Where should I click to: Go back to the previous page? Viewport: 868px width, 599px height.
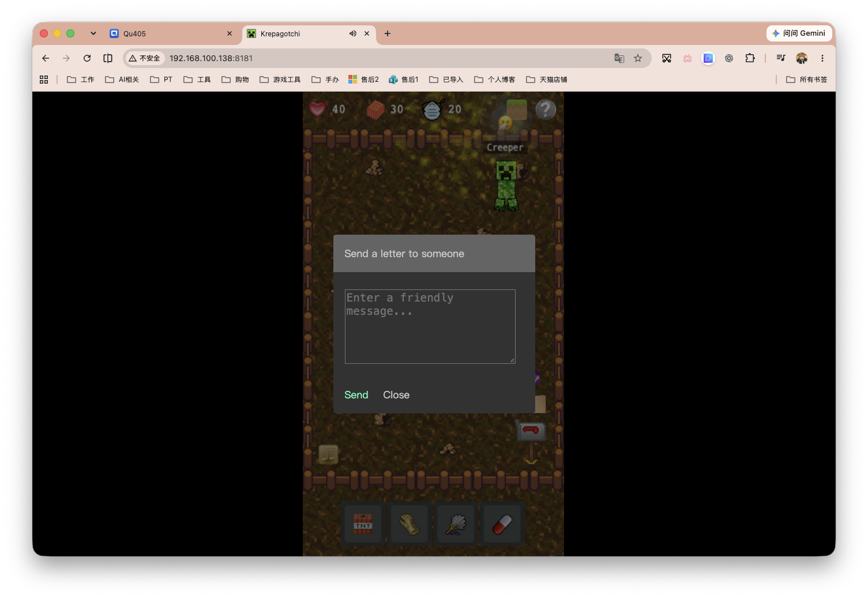point(46,58)
